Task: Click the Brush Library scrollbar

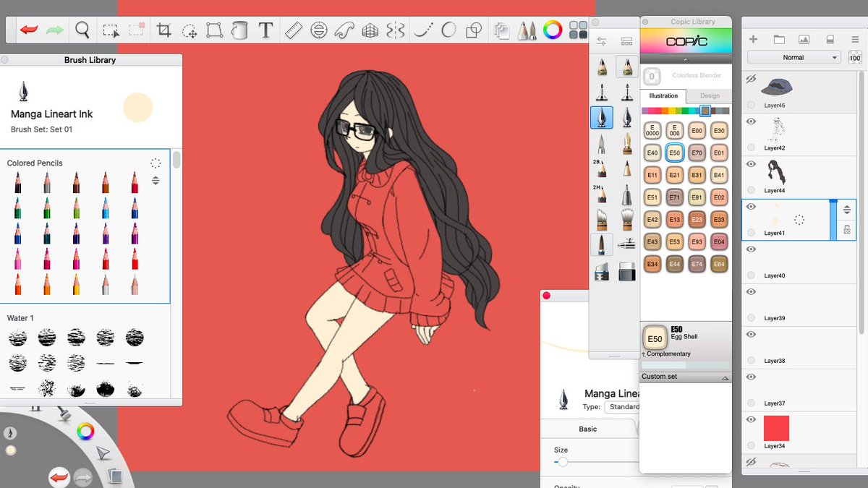Action: [x=176, y=160]
